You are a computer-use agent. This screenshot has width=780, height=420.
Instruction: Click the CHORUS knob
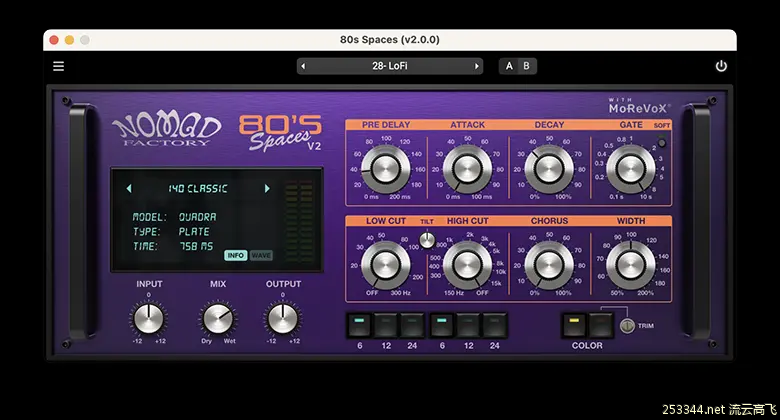point(549,265)
